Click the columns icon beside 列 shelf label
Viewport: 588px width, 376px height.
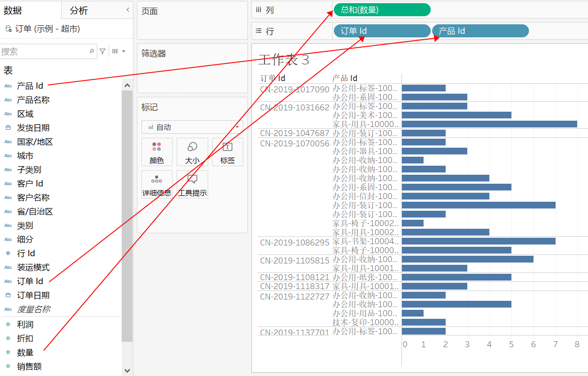259,9
